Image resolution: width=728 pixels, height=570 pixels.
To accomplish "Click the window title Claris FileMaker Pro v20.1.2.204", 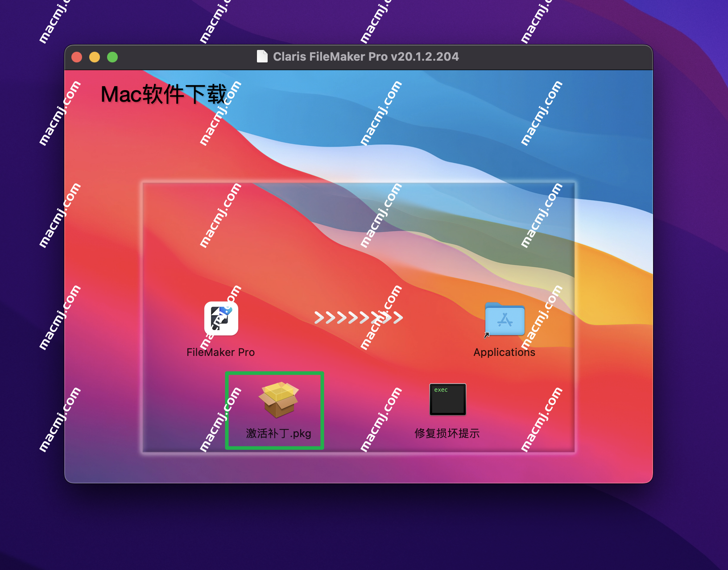I will pyautogui.click(x=366, y=57).
